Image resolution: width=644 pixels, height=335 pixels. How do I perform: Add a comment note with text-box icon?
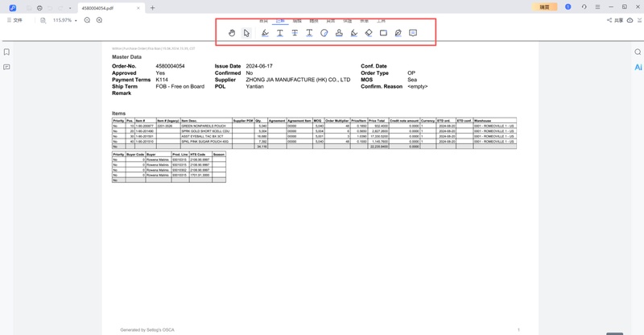pos(413,33)
